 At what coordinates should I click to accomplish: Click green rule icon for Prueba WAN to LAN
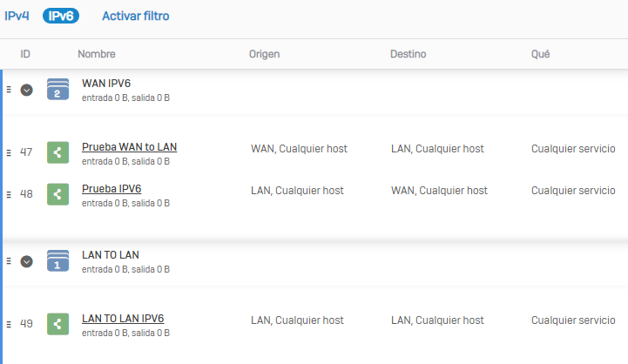point(57,152)
